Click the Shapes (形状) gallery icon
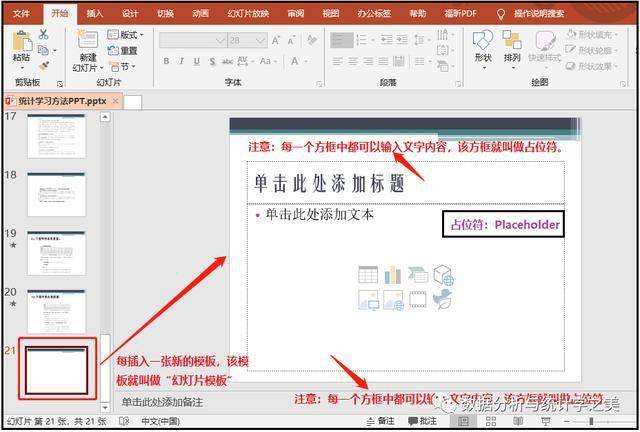 coord(483,40)
